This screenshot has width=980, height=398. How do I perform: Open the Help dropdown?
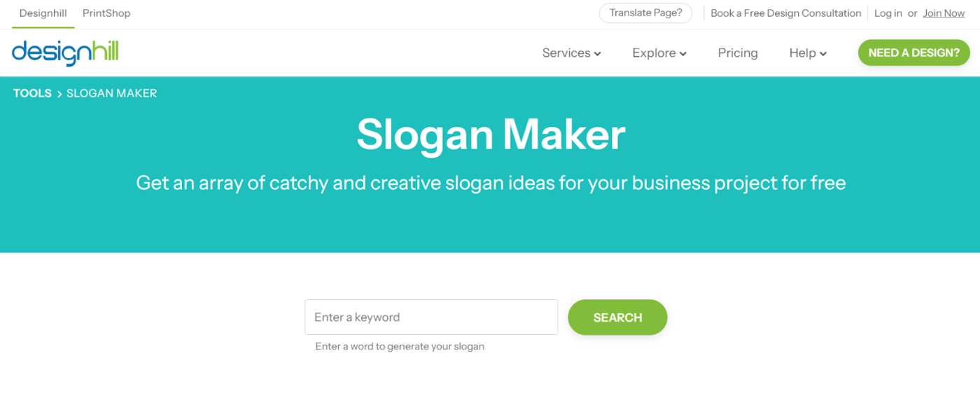(808, 53)
